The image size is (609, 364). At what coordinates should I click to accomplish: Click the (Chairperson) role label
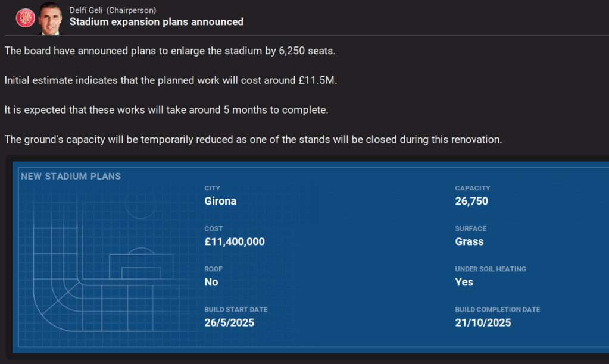(131, 10)
